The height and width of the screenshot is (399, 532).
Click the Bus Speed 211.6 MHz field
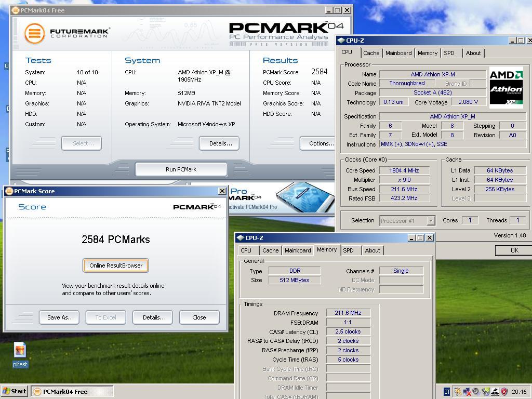point(404,189)
